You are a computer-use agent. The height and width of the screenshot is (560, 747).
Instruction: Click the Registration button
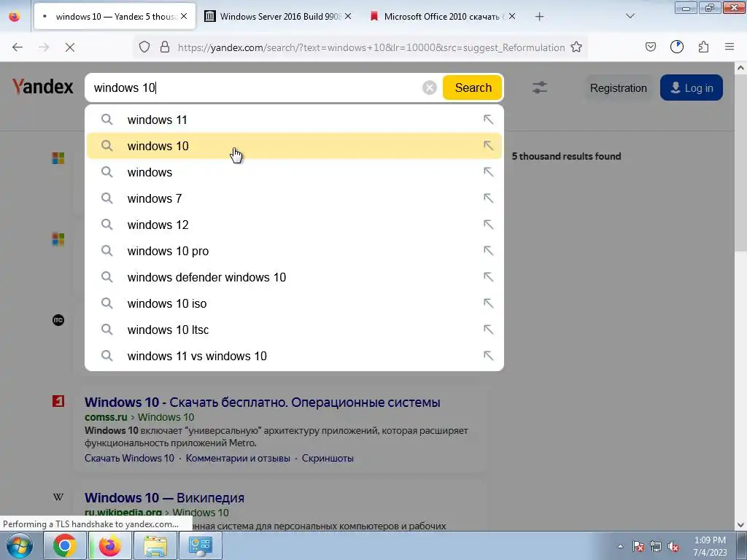618,88
